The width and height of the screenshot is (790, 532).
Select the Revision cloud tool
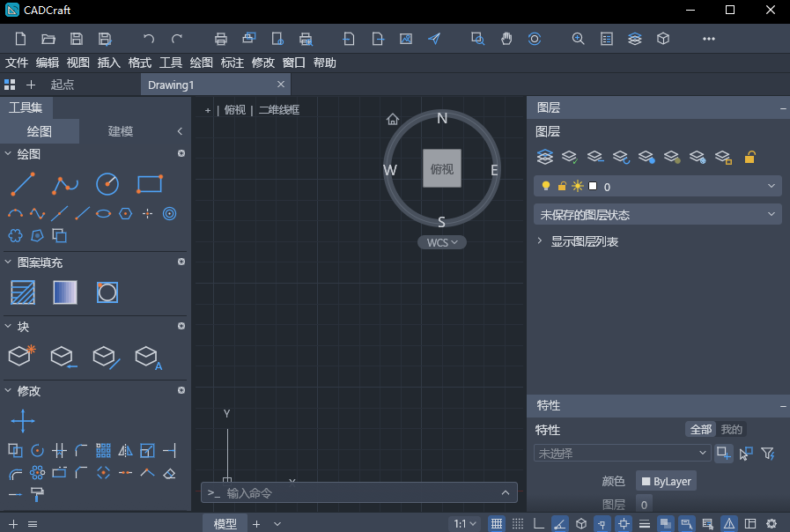click(x=15, y=235)
